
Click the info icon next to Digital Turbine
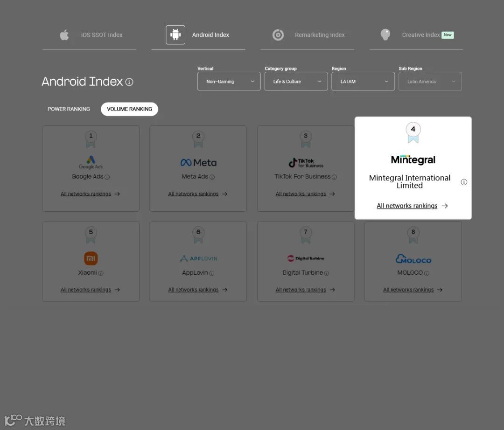coord(327,273)
